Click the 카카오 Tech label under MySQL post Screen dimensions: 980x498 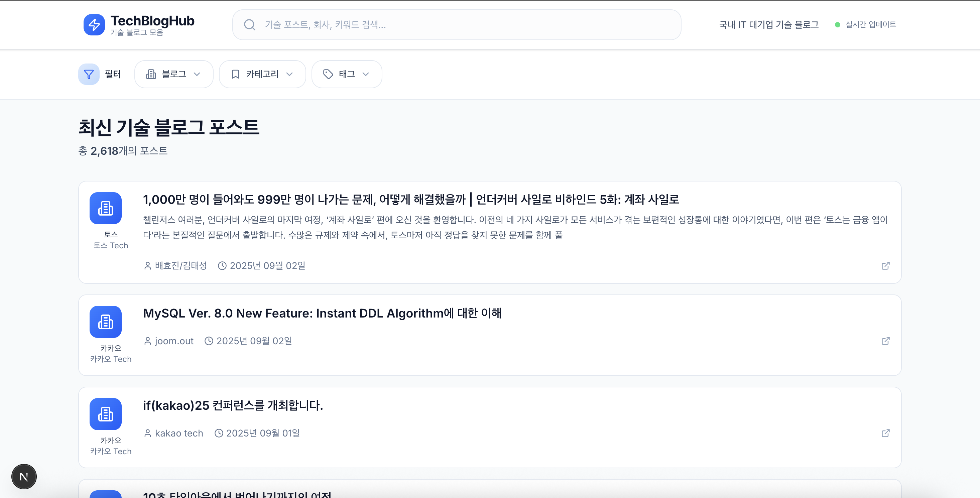111,359
